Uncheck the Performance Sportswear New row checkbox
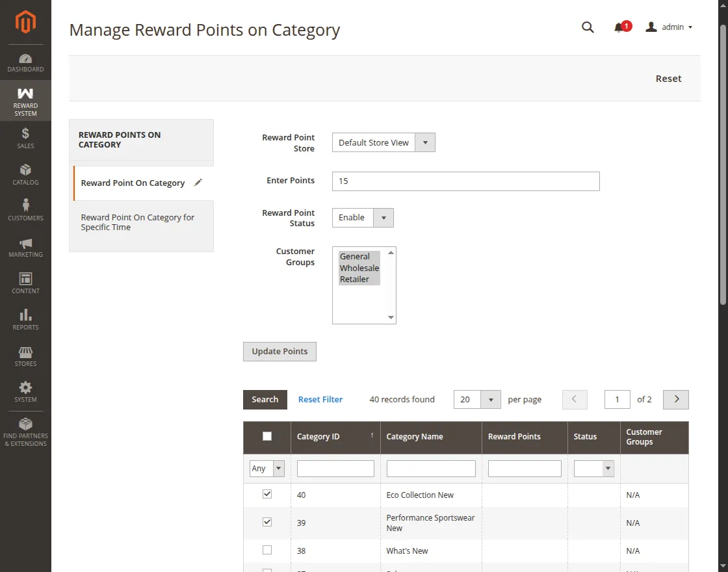 pyautogui.click(x=267, y=522)
